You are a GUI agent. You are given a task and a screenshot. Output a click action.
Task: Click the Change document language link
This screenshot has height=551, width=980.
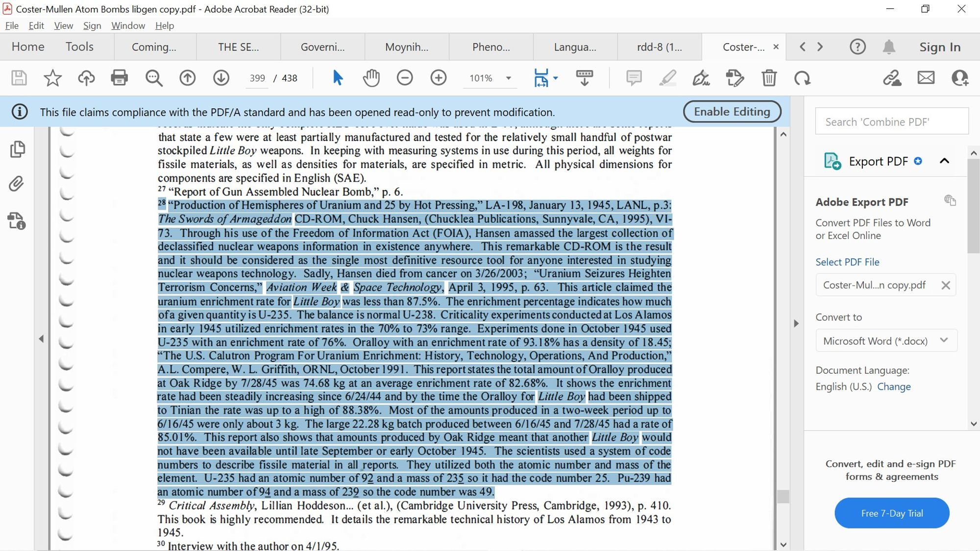point(894,386)
